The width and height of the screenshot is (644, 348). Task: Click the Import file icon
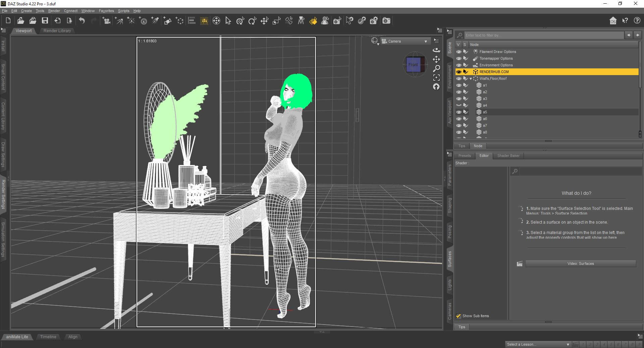pyautogui.click(x=57, y=21)
